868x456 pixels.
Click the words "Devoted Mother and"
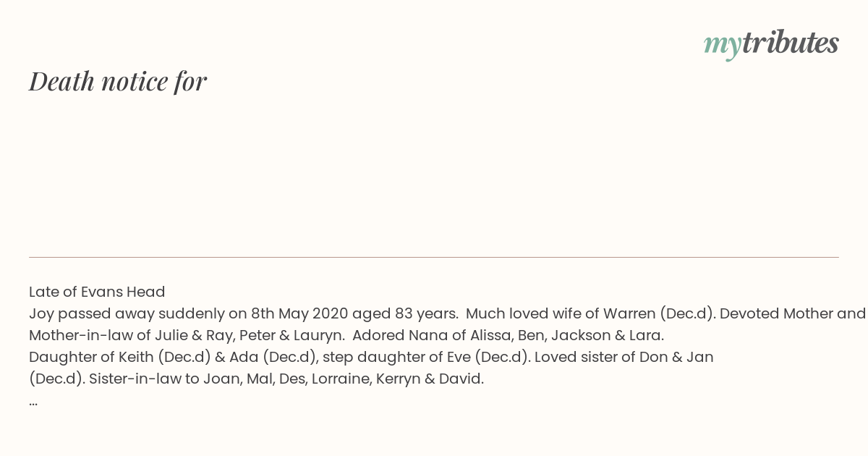coord(793,313)
